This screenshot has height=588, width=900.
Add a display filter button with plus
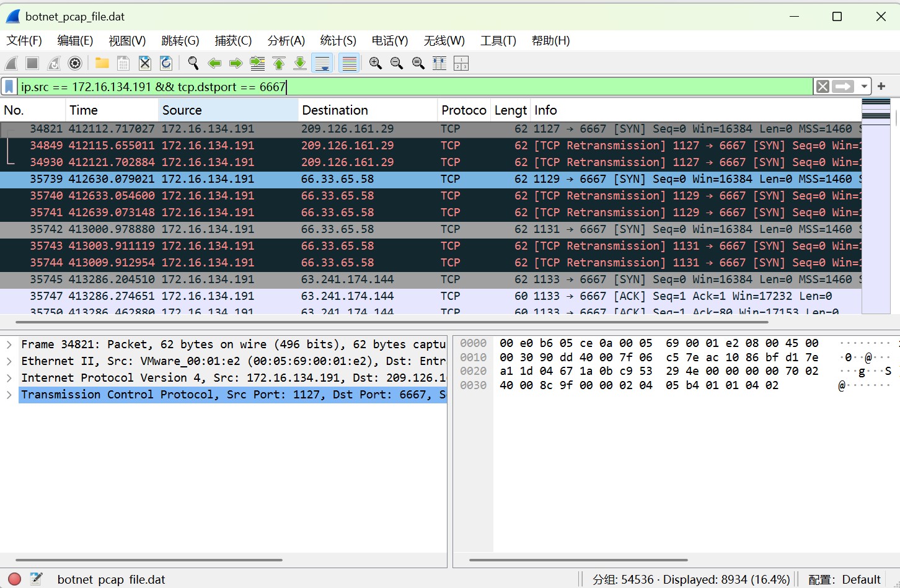pos(881,87)
